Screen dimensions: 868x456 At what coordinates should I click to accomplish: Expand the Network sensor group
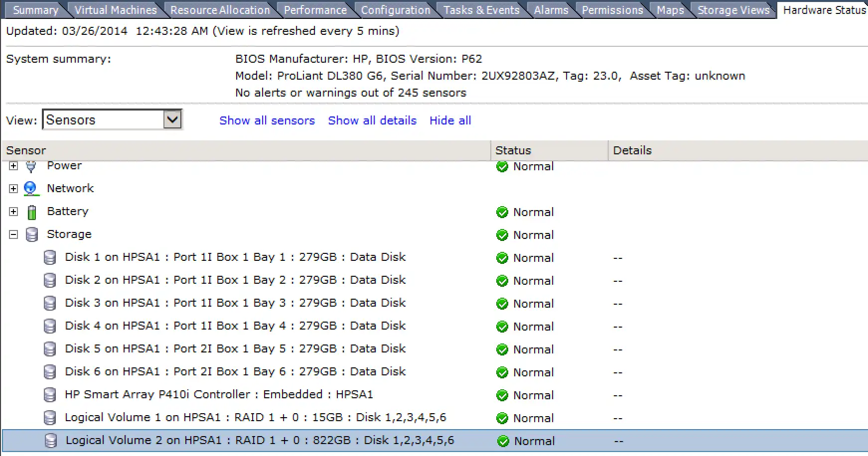click(13, 189)
